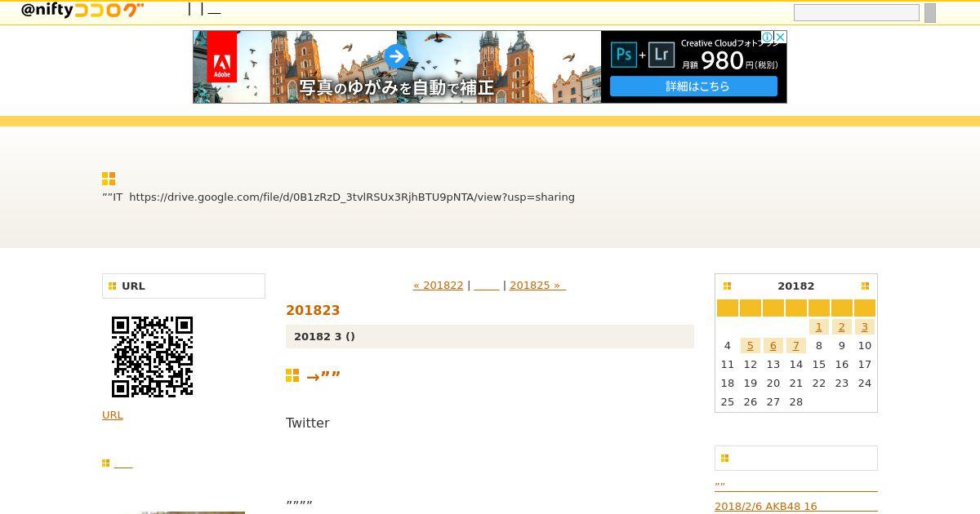Click the Twitter text in the post
This screenshot has height=514, width=980.
(308, 423)
